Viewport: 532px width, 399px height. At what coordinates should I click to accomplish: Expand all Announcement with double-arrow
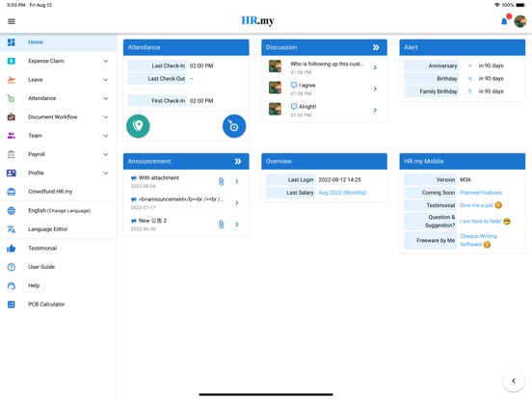pos(238,162)
